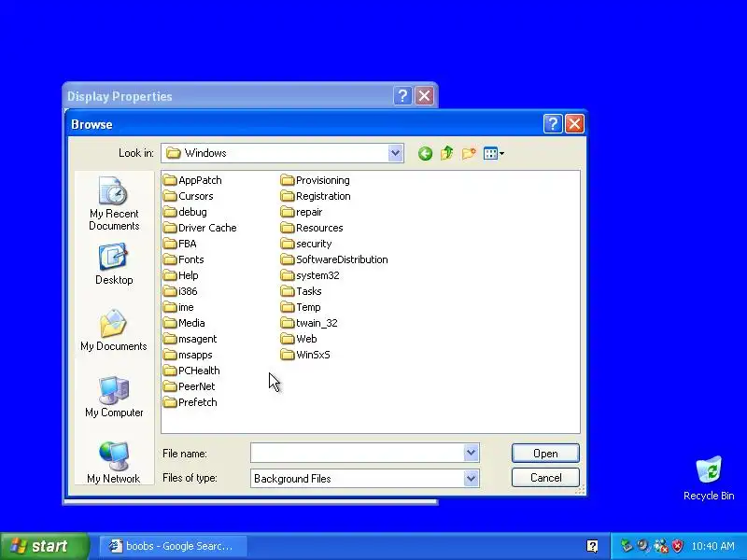
Task: Select the system32 folder
Action: pos(310,275)
